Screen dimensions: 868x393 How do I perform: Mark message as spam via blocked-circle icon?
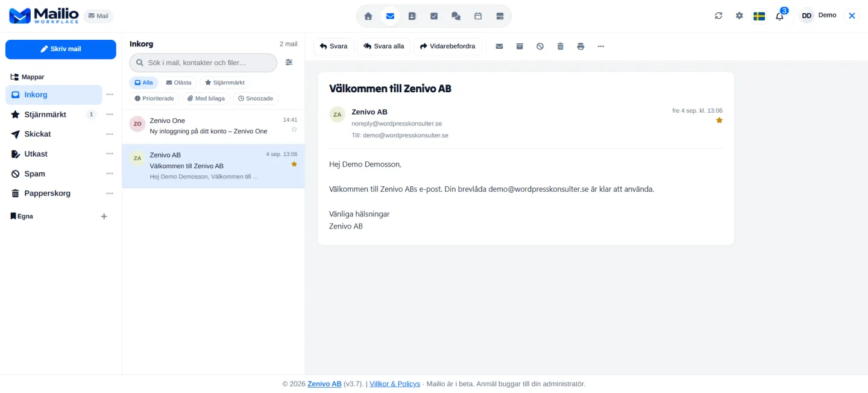(540, 46)
